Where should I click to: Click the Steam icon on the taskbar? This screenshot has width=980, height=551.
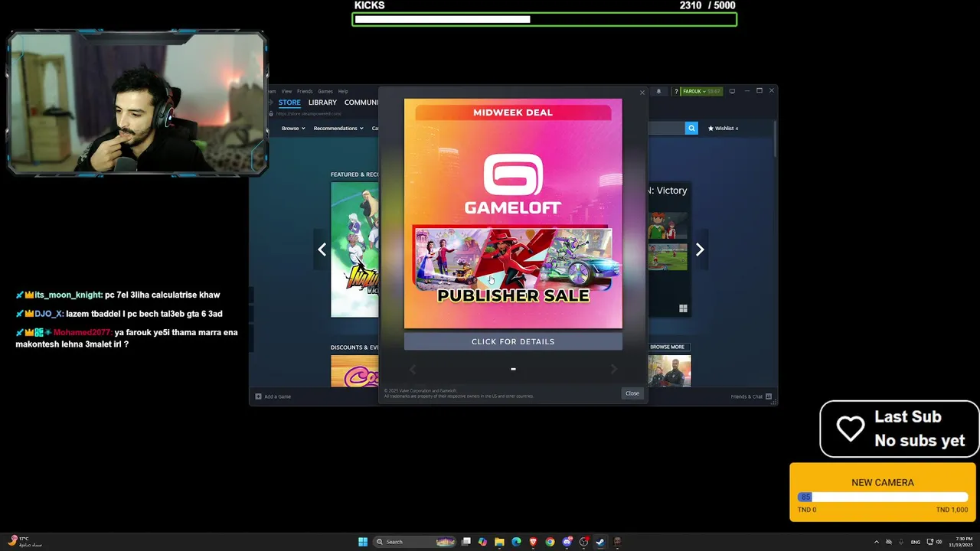tap(600, 542)
